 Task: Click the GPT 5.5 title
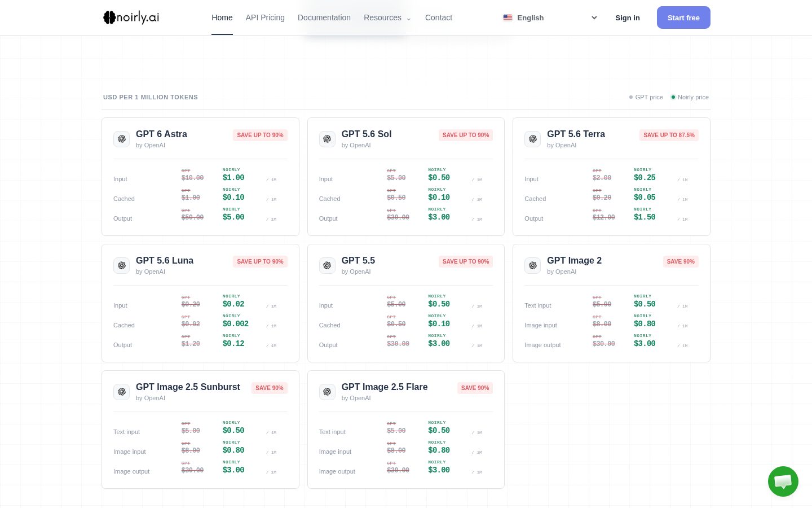click(358, 260)
